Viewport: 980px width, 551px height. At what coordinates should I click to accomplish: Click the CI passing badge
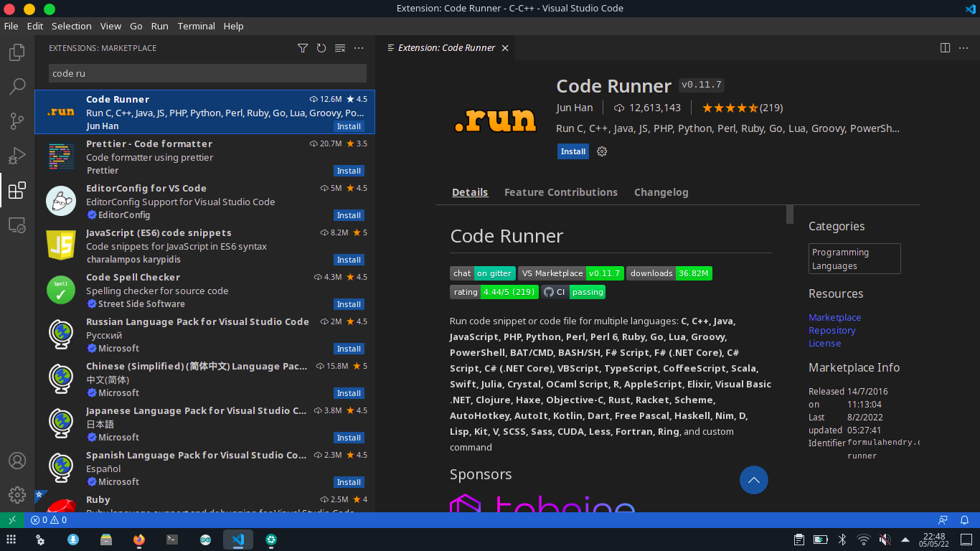pos(573,292)
